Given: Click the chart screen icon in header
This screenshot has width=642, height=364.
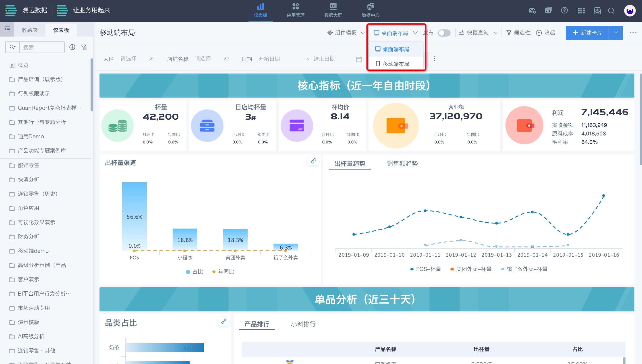Looking at the screenshot, I should point(548,10).
